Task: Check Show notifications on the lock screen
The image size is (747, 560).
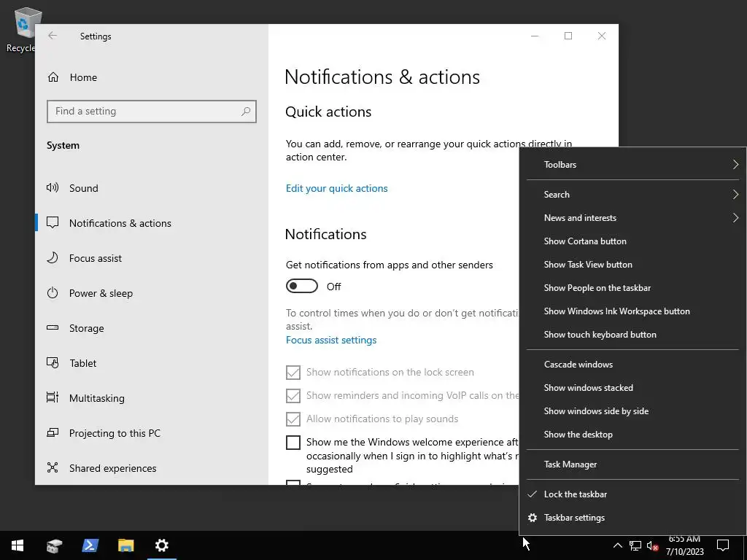Action: point(293,373)
